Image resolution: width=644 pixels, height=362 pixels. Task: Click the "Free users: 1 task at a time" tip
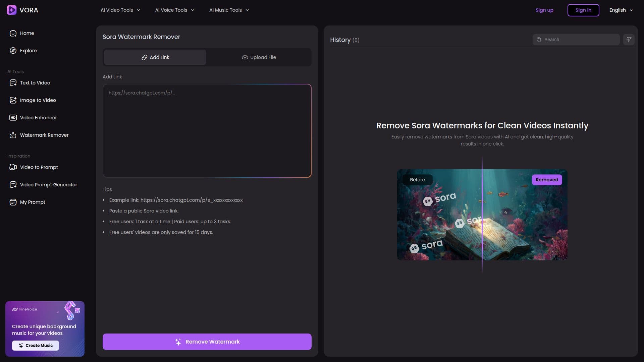coord(170,222)
